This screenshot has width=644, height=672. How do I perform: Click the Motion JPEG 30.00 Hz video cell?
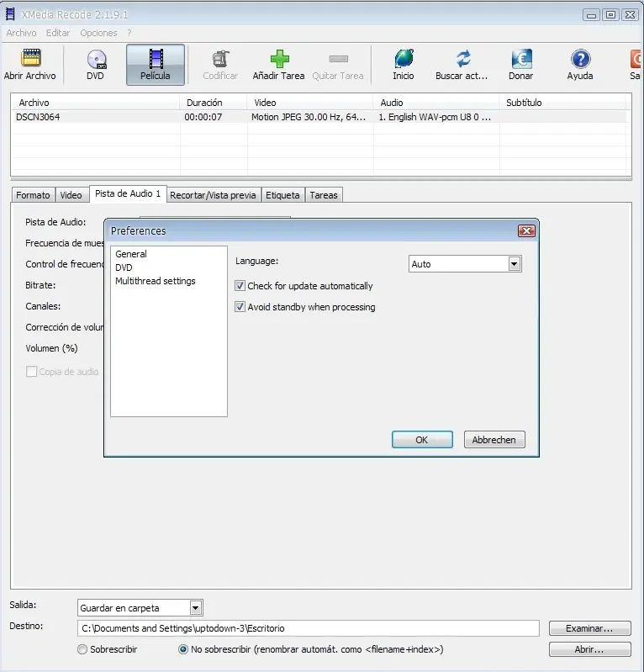309,117
